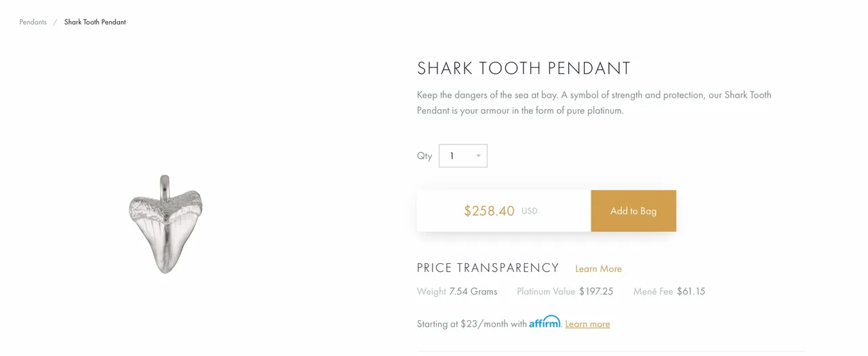
Task: Click the product description paragraph
Action: (x=594, y=102)
